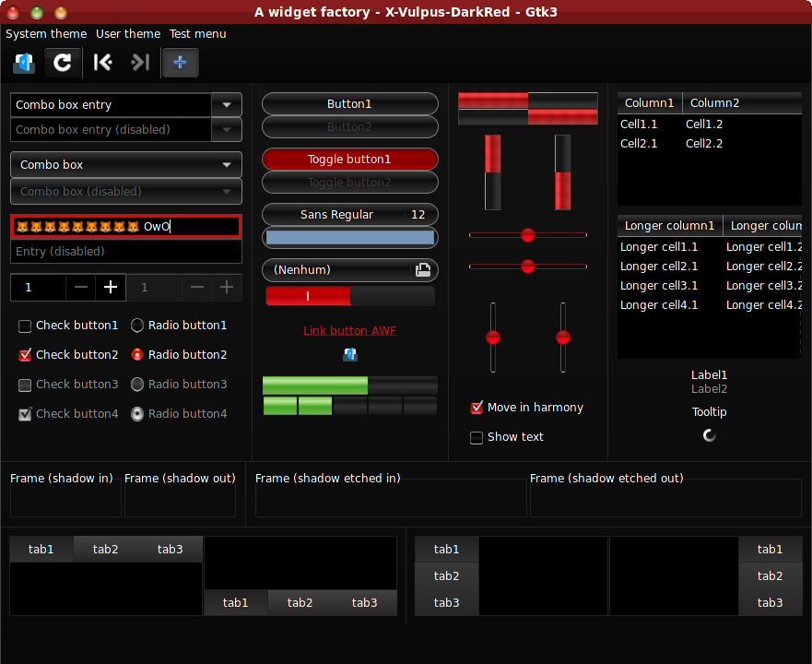Viewport: 812px width, 664px height.
Task: Select Cell2.2 in the table
Action: [x=704, y=144]
